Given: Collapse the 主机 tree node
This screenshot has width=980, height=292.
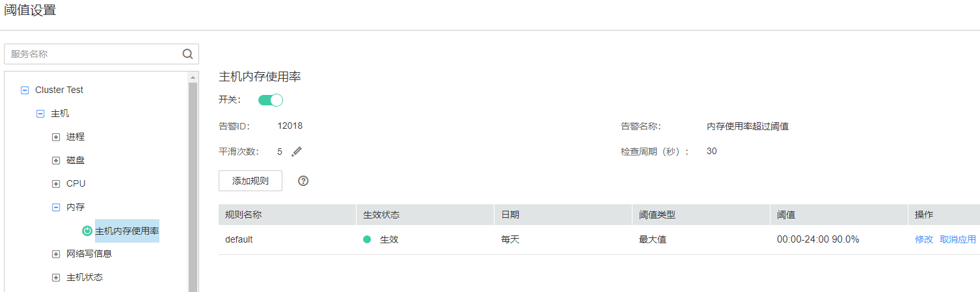Looking at the screenshot, I should click(x=40, y=114).
